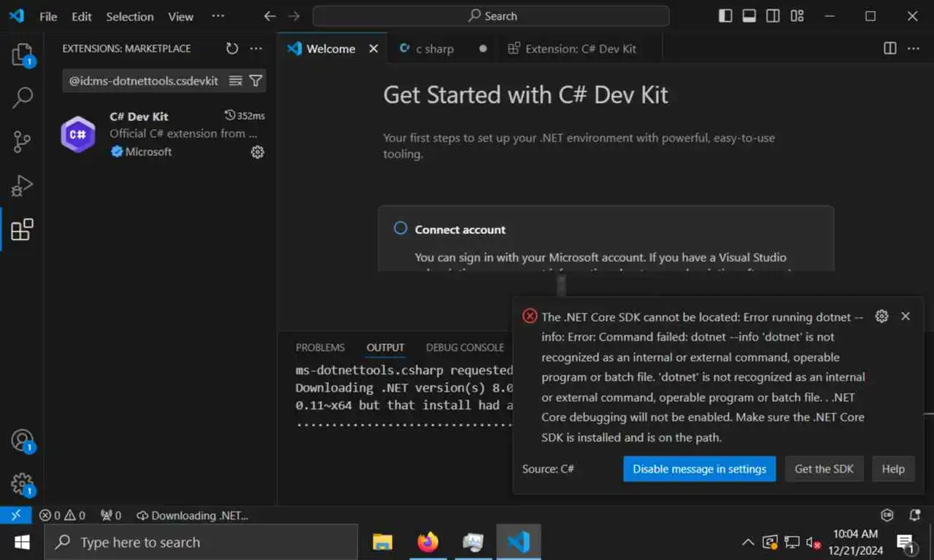Show errors and warnings in status bar
This screenshot has height=560, width=934.
[62, 516]
